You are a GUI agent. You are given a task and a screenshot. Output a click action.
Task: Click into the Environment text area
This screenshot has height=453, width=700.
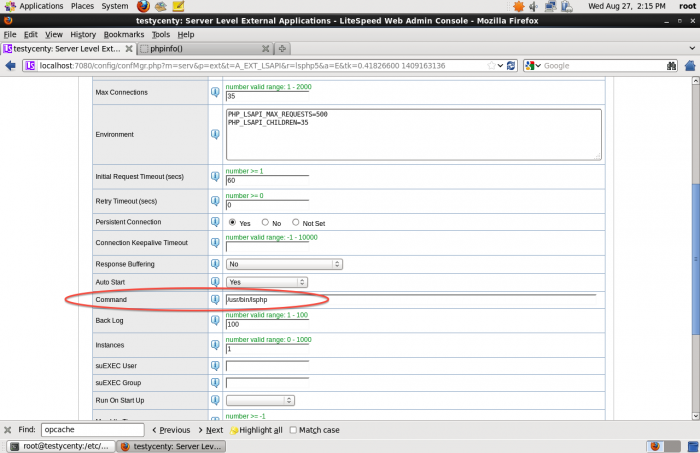413,134
